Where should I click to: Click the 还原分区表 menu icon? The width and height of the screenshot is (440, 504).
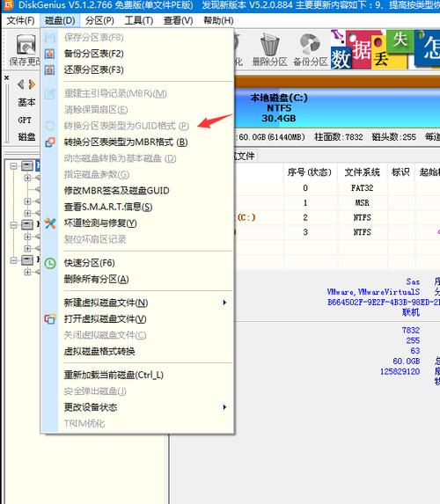[x=49, y=69]
